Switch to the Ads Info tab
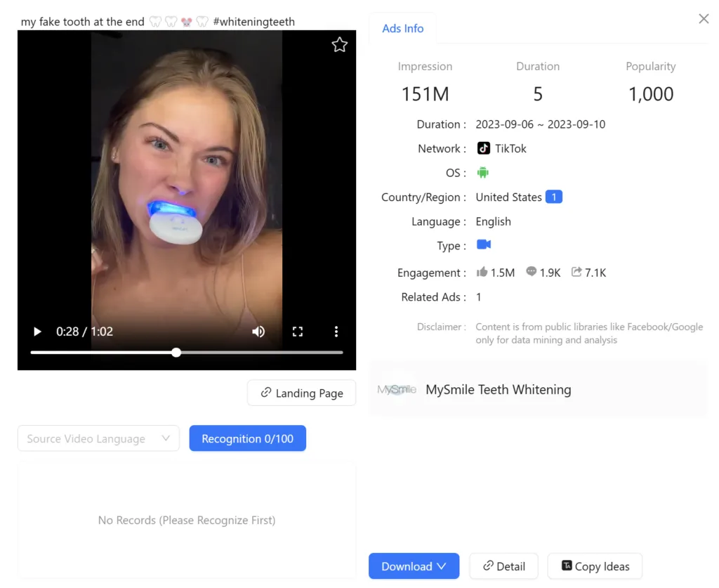Screen dimensions: 719x588 [x=402, y=29]
